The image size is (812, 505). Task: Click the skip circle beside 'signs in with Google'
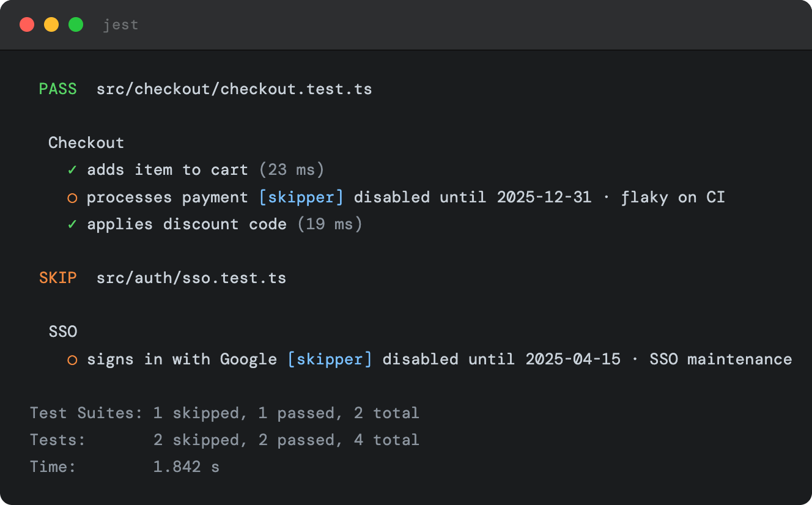tap(72, 359)
